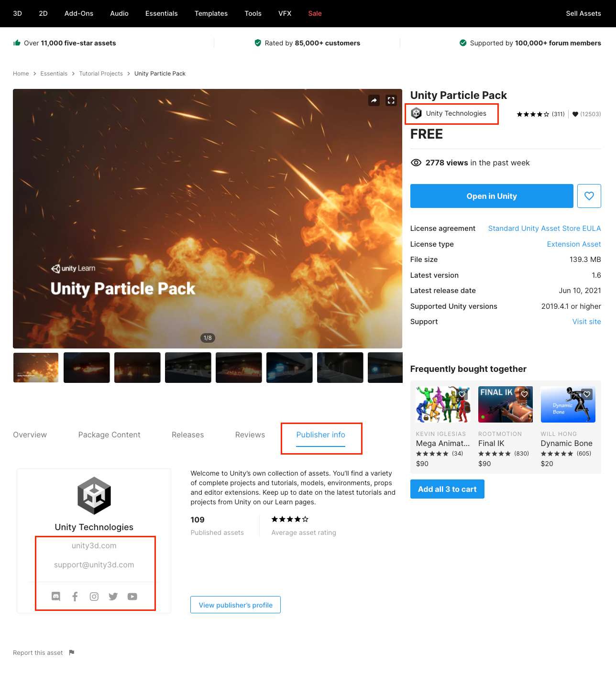Screen dimensions: 616x674
Task: Open the Essentials menu
Action: pos(162,13)
